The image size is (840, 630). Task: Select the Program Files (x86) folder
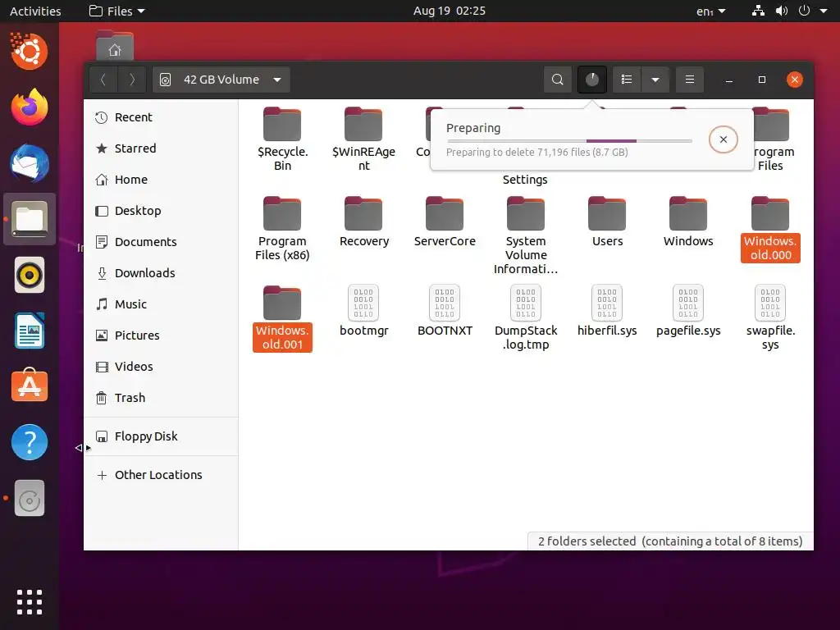pyautogui.click(x=282, y=230)
